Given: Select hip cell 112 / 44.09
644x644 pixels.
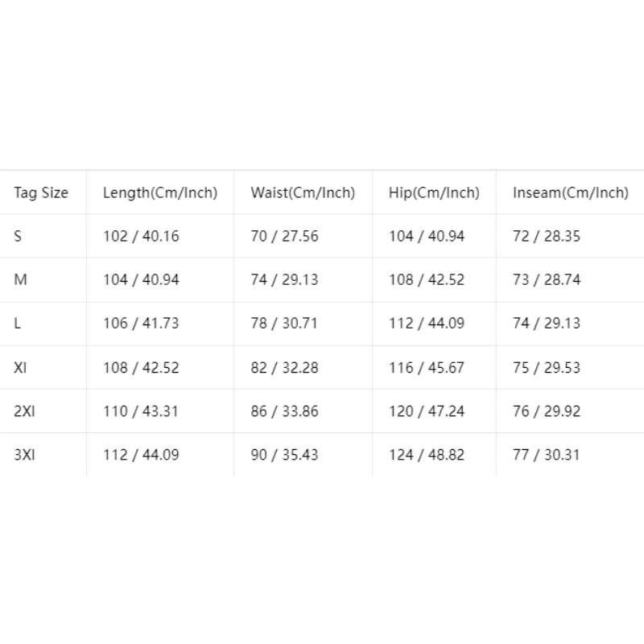Looking at the screenshot, I should point(427,324).
